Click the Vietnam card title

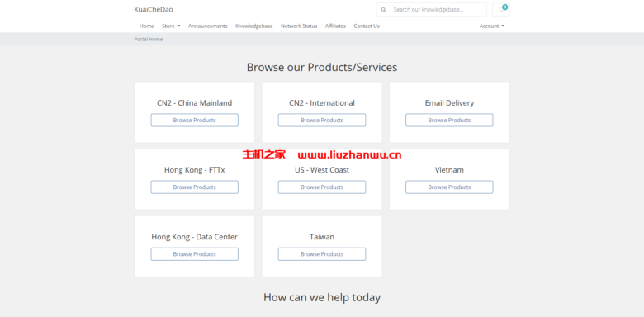point(449,170)
